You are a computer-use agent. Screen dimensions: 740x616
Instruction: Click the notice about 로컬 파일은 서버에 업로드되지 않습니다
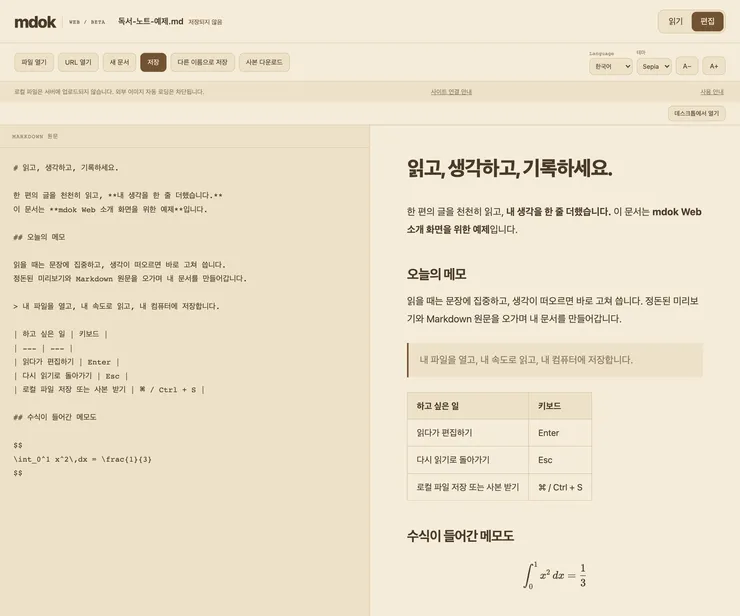click(x=109, y=92)
